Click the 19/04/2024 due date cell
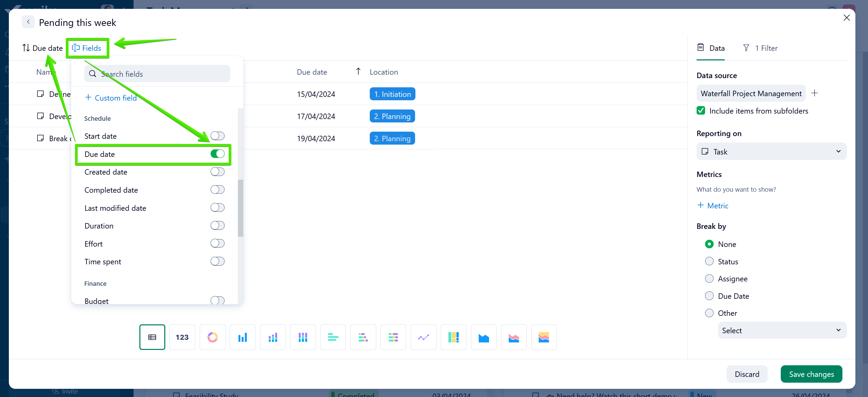The image size is (868, 397). (316, 138)
